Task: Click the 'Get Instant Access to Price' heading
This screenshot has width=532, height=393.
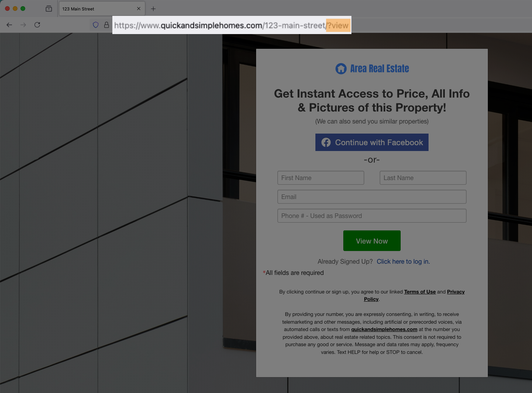Action: (372, 101)
